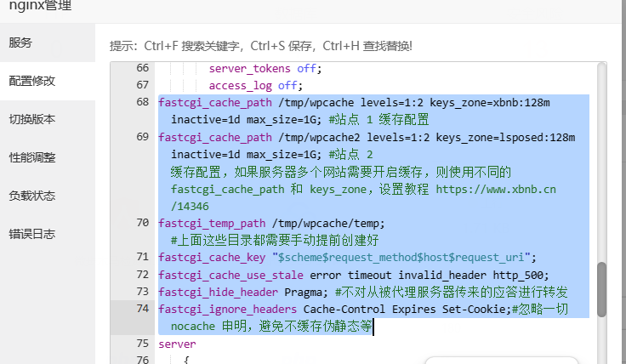Viewport: 626px width, 364px height.
Task: Select the 配置修改 sidebar tab
Action: click(32, 81)
